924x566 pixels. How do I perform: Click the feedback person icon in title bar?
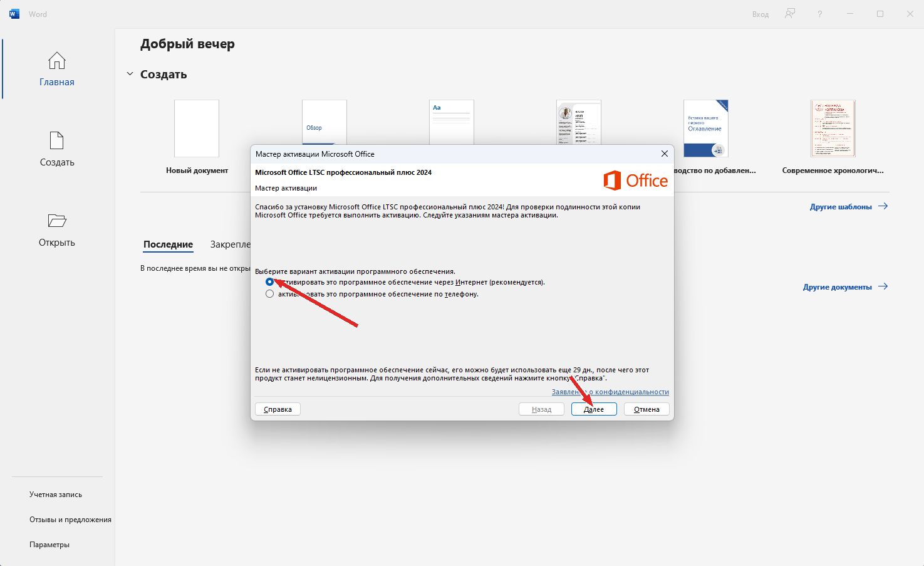[x=790, y=14]
